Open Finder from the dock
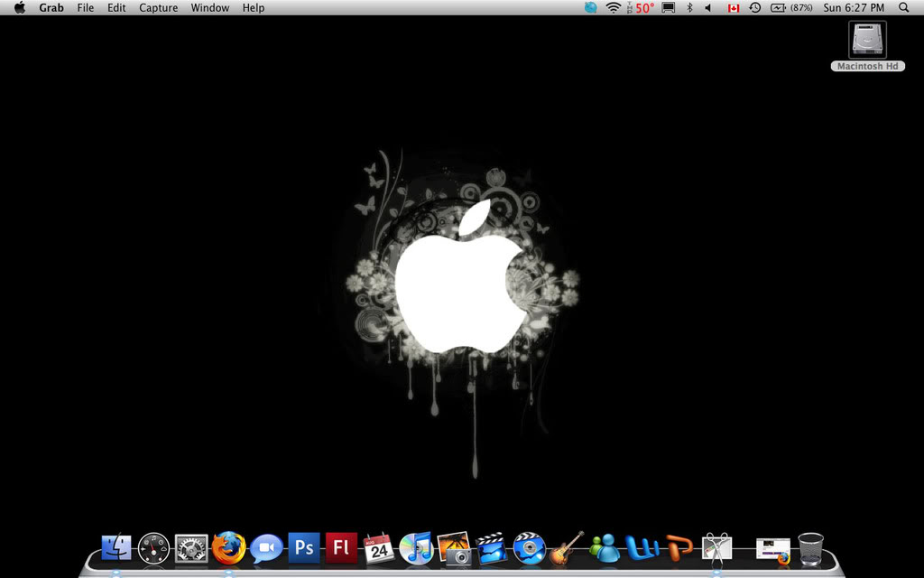This screenshot has width=924, height=578. (116, 548)
